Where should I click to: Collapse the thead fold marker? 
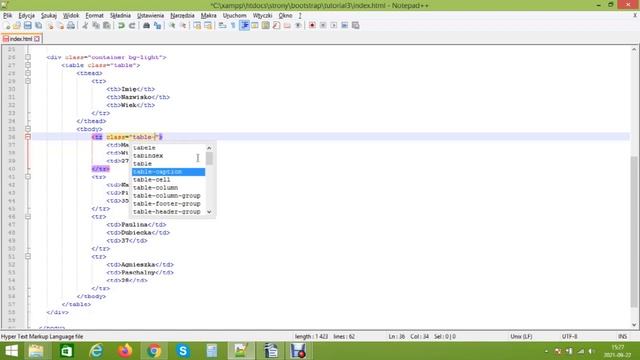click(x=28, y=73)
